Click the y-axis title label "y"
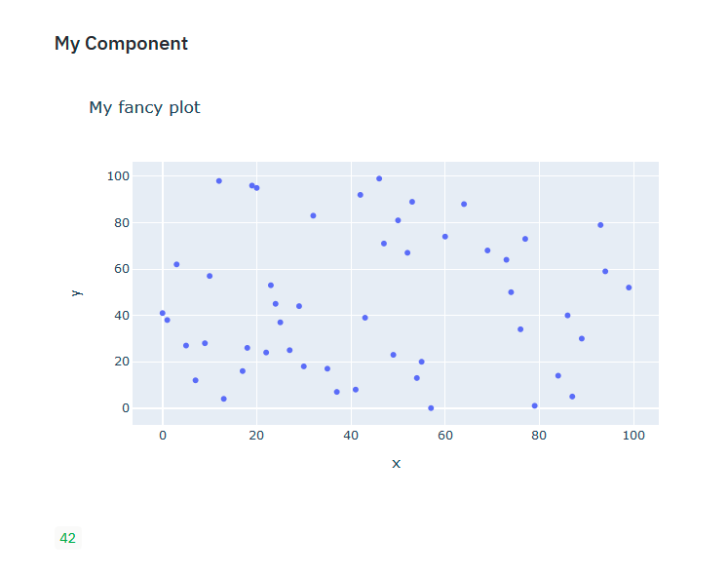 point(77,292)
